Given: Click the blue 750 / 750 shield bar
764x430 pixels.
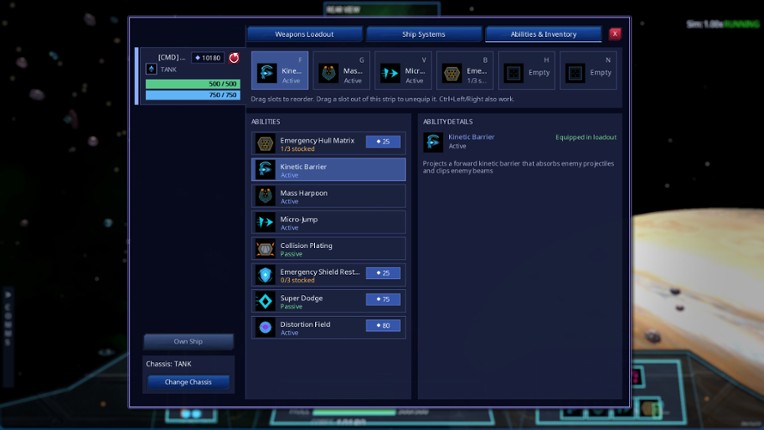Looking at the screenshot, I should click(x=193, y=95).
